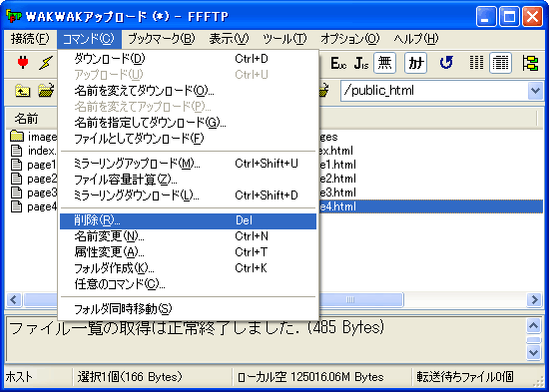
Task: Choose ファイル容量計算(Z) entry
Action: (x=189, y=180)
